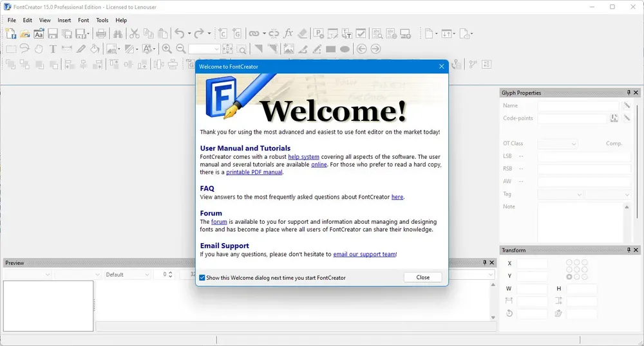
Task: Click the Open folder icon in toolbar
Action: 24,33
